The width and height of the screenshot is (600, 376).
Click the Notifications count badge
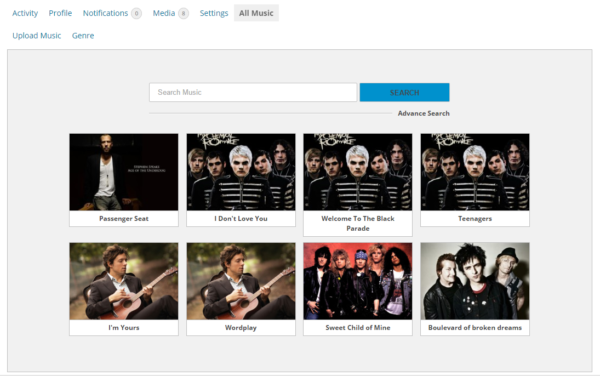136,13
